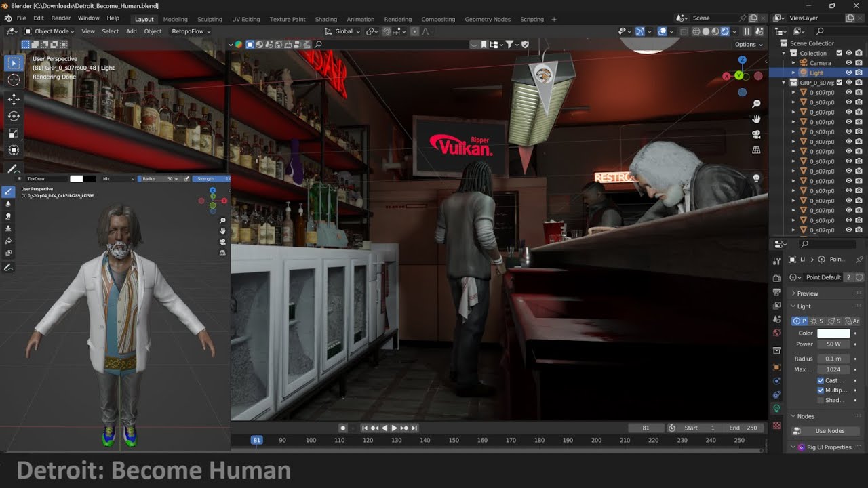
Task: Open the Render menu
Action: point(61,18)
